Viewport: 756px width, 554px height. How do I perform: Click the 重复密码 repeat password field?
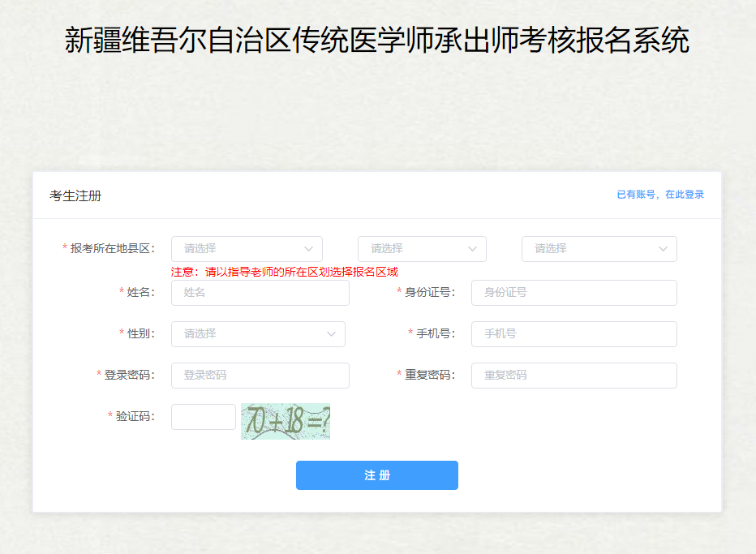[574, 376]
